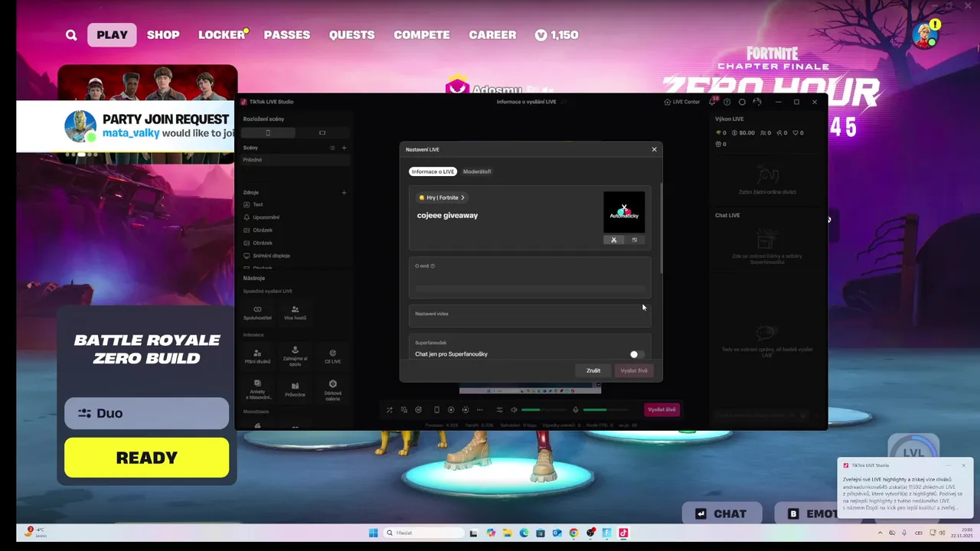The width and height of the screenshot is (980, 551).
Task: Open the TikTok Studio settings gear
Action: tap(742, 102)
